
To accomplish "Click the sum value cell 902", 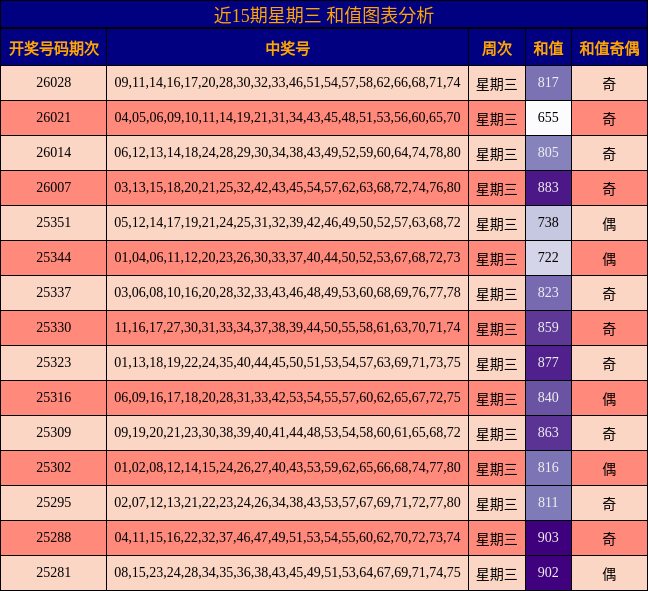I will click(x=548, y=573).
